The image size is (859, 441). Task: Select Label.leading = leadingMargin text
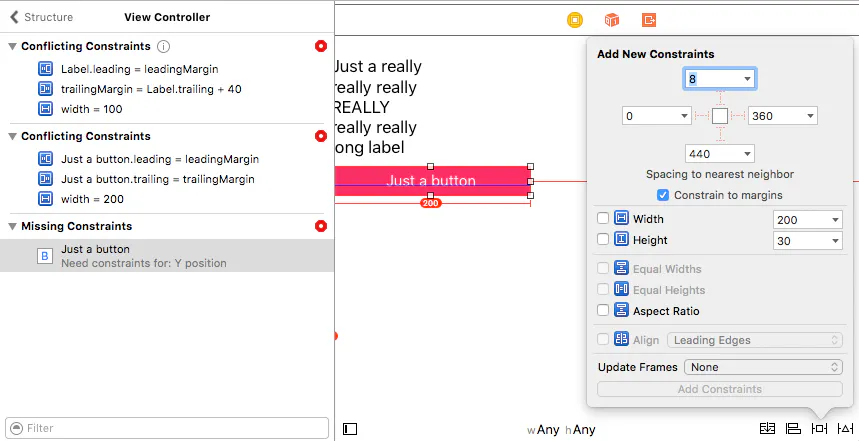[x=140, y=70]
